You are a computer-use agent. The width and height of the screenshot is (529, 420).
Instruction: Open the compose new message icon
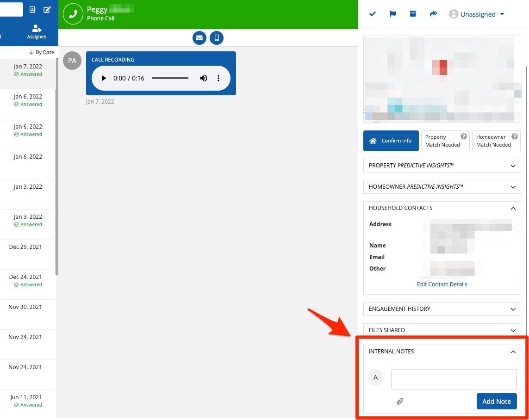click(x=47, y=10)
